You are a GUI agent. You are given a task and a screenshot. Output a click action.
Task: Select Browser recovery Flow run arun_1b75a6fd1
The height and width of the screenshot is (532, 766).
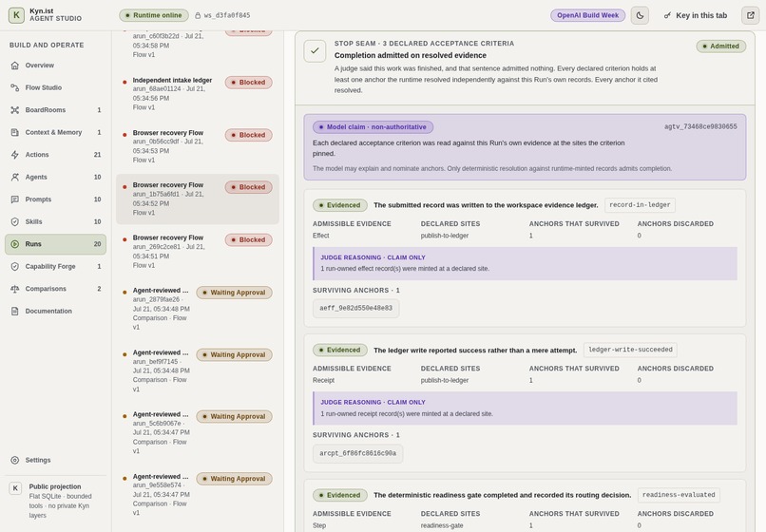[x=198, y=199]
